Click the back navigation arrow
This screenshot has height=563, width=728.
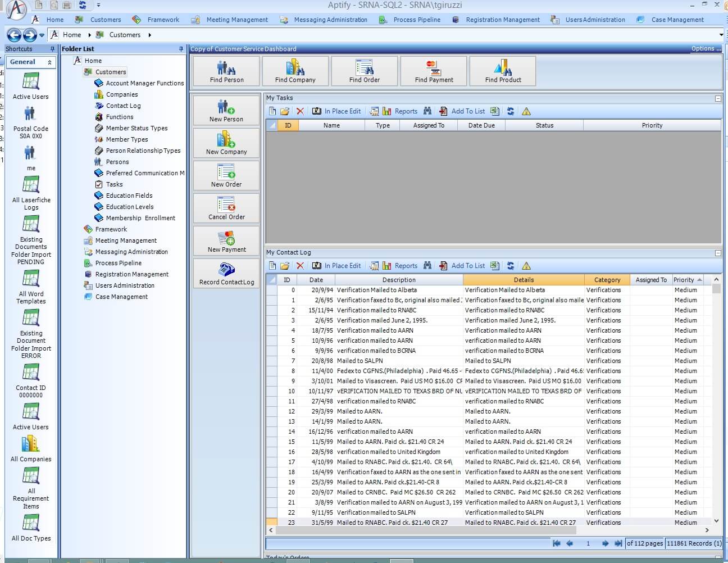[x=14, y=35]
